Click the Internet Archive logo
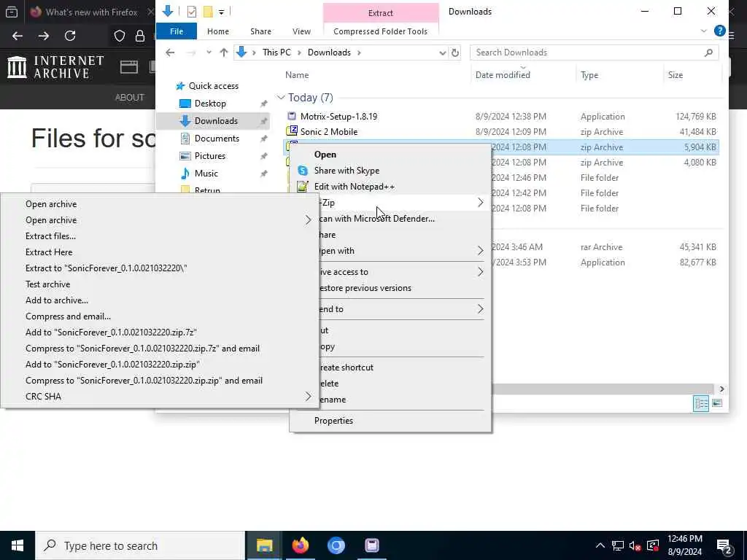747x560 pixels. point(55,67)
